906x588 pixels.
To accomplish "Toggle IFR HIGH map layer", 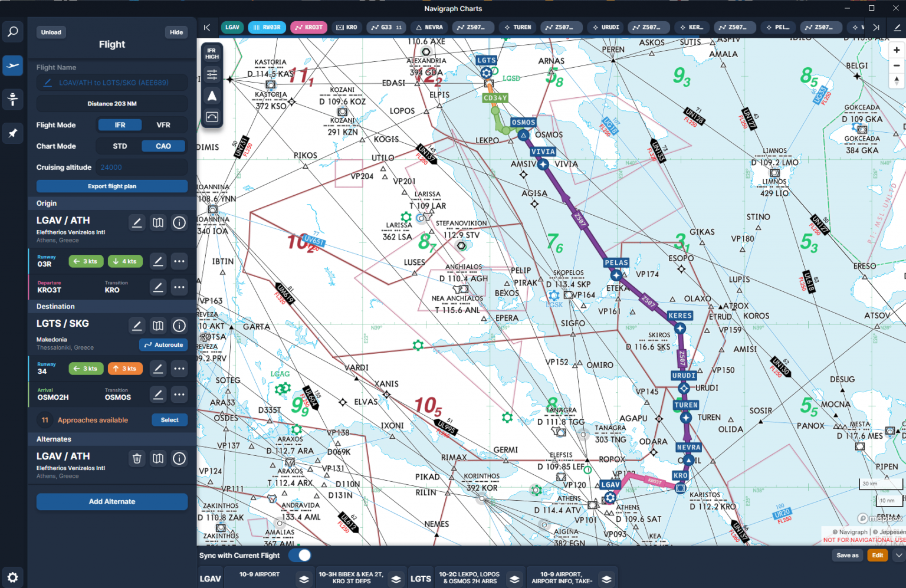I will pyautogui.click(x=212, y=54).
